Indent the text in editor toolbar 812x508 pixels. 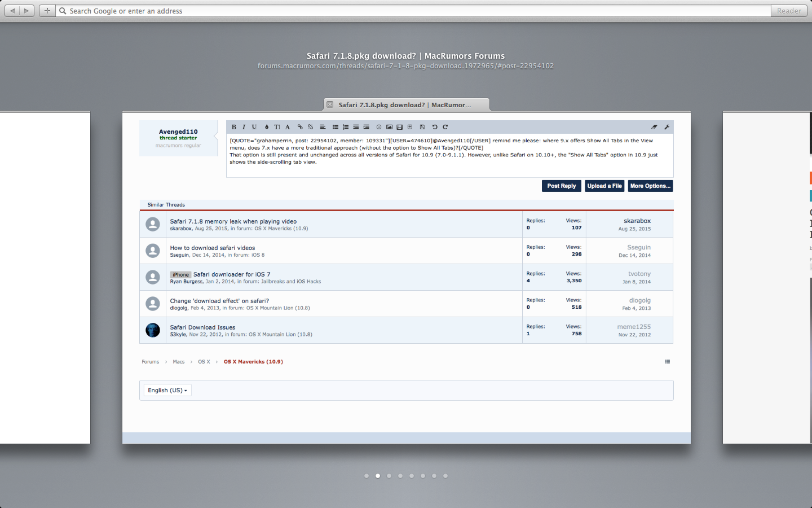[366, 127]
